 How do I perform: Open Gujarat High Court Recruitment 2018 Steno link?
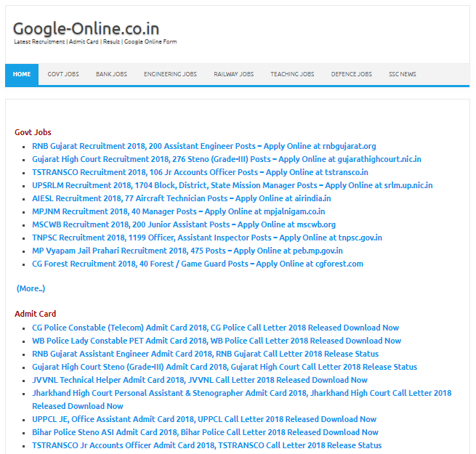[x=227, y=159]
